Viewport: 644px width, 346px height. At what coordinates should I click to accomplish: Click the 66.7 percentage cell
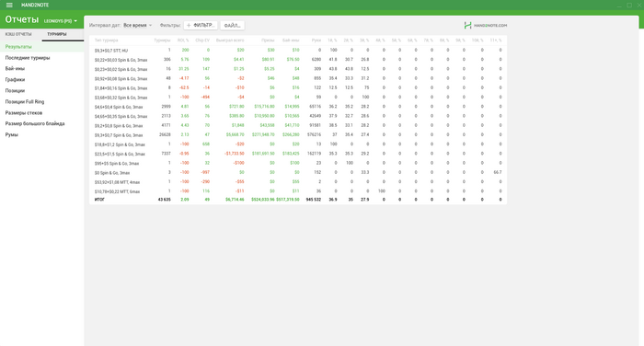(498, 173)
